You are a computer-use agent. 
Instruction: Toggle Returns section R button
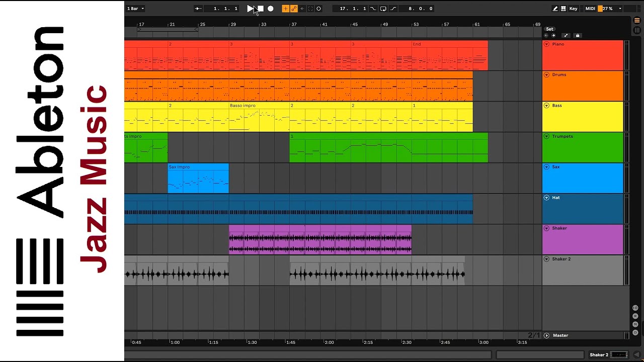click(x=635, y=316)
